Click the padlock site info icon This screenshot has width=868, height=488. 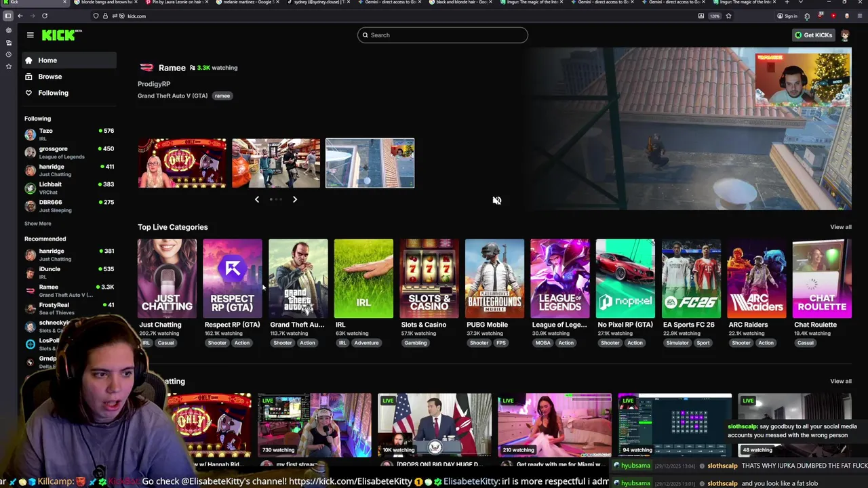coord(105,16)
